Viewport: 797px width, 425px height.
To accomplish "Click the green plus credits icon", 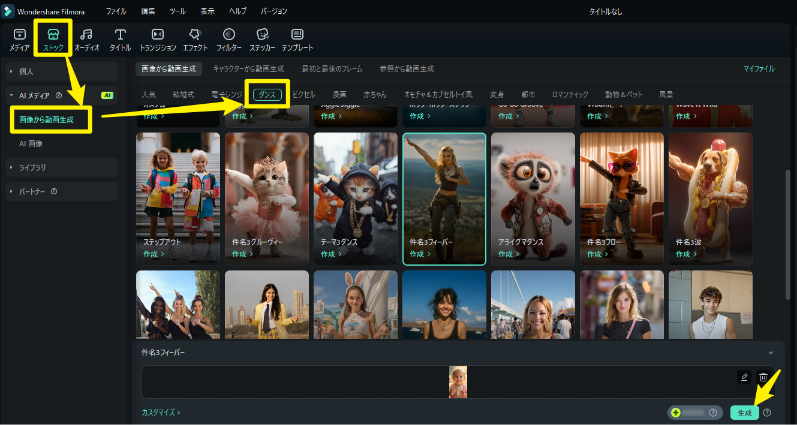I will tap(676, 412).
